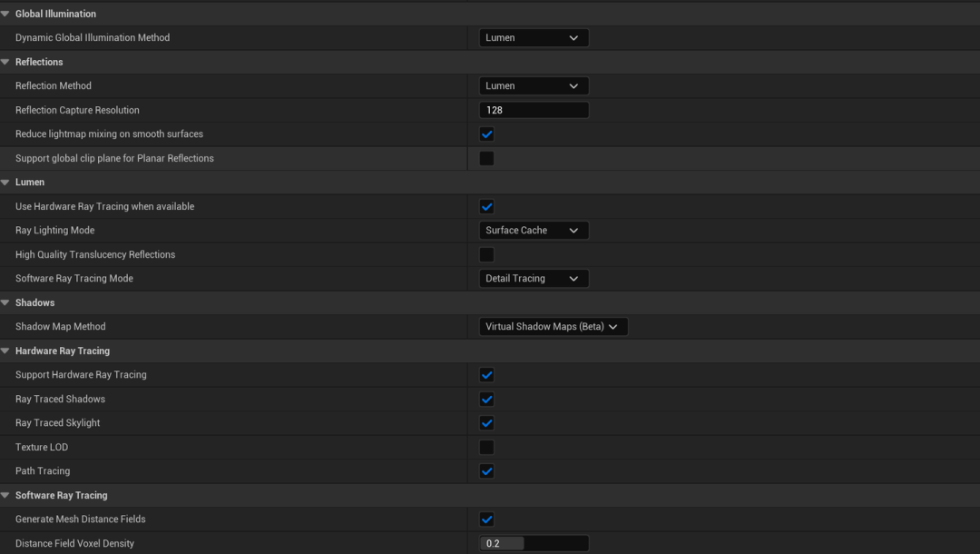The image size is (980, 554).
Task: Collapse the Reflections section
Action: click(5, 62)
